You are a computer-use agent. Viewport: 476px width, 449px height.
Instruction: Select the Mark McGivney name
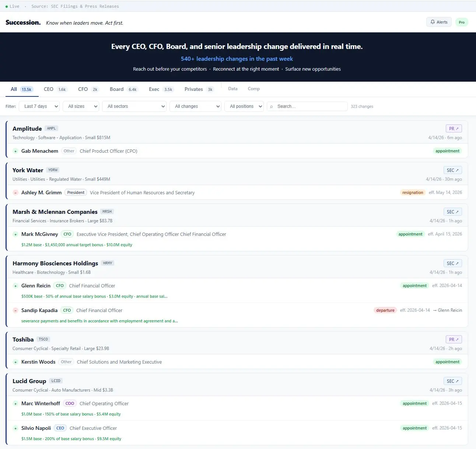[x=40, y=234]
